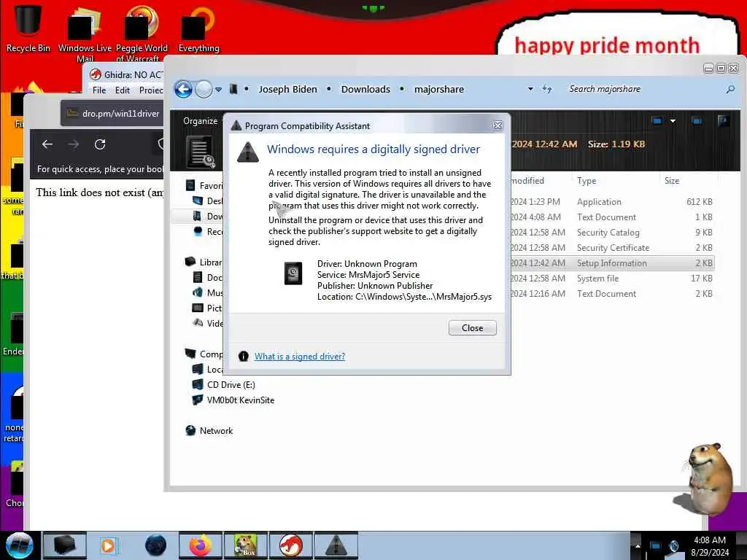Select the Application file row
The height and width of the screenshot is (560, 747).
[612, 202]
